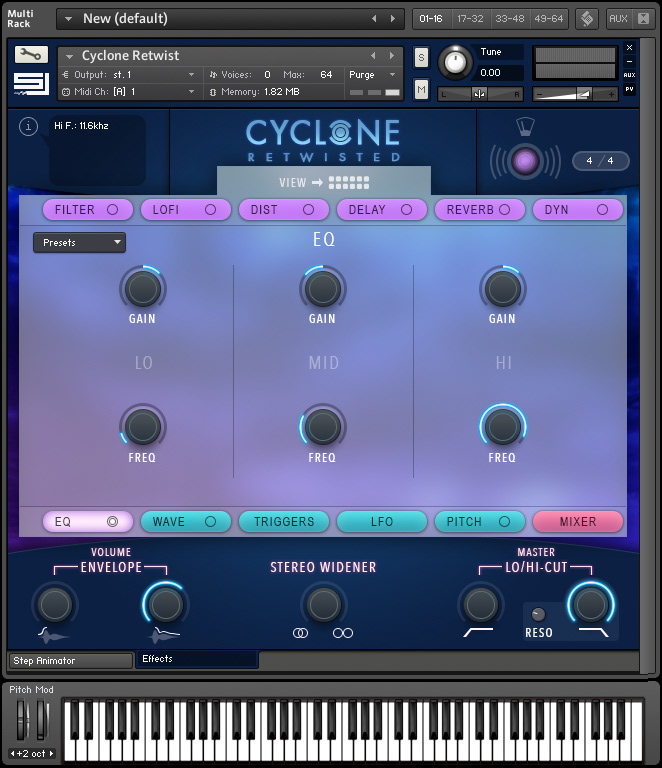Click the instrument volume slider
This screenshot has height=768, width=662.
(x=575, y=94)
